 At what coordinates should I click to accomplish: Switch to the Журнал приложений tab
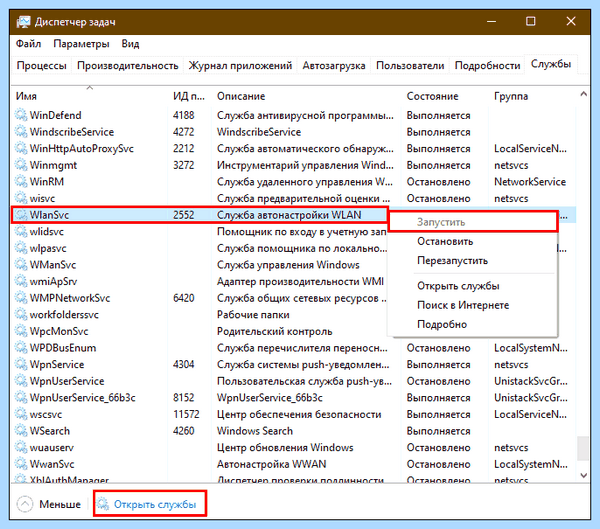coord(240,65)
